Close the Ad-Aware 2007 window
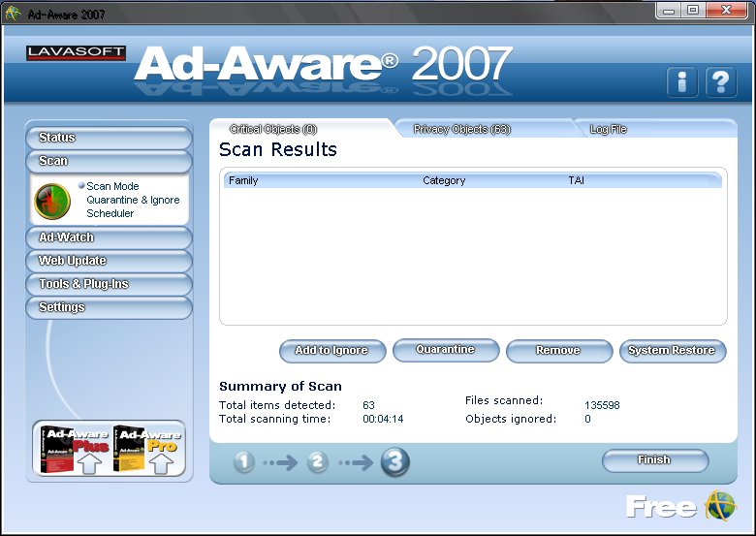 [x=727, y=10]
